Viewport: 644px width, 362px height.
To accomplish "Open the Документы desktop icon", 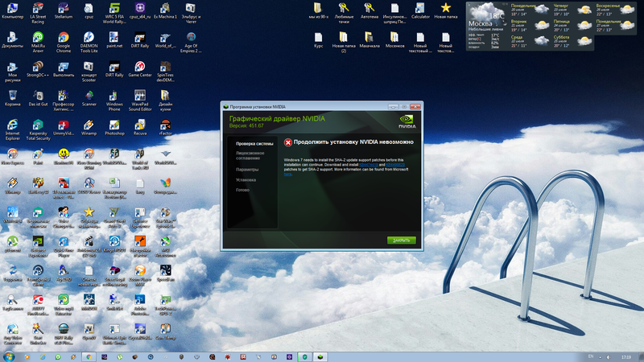I will point(12,40).
